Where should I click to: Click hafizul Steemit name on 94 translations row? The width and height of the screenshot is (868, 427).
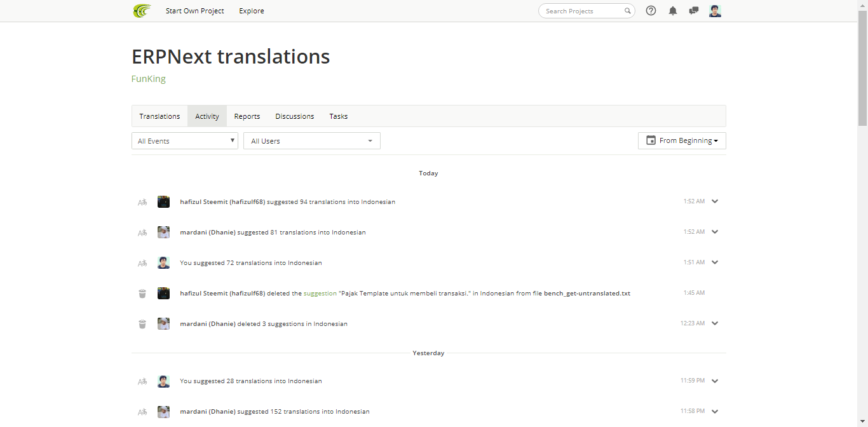point(222,202)
